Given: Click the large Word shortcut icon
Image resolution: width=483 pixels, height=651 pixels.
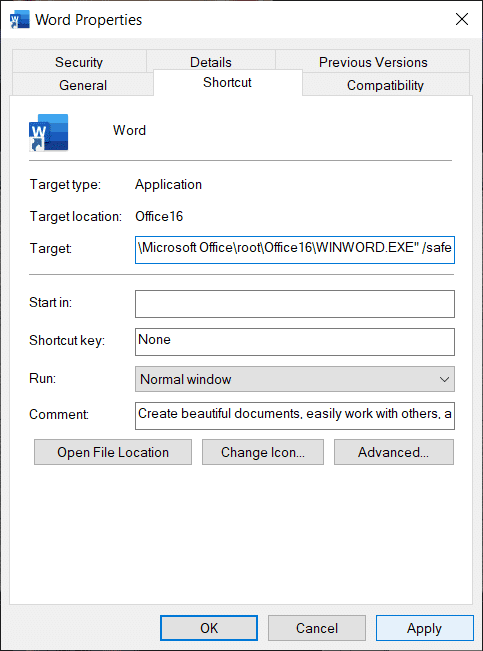Looking at the screenshot, I should click(49, 132).
